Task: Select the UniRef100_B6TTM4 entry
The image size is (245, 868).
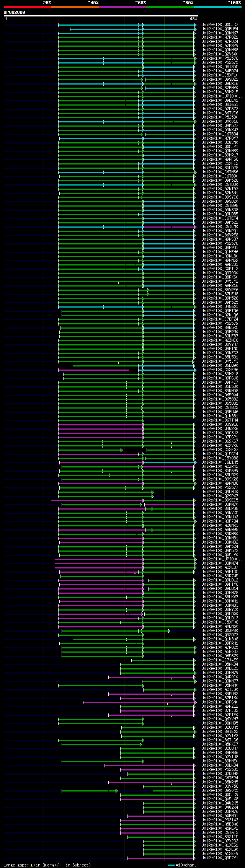Action: 220,420
